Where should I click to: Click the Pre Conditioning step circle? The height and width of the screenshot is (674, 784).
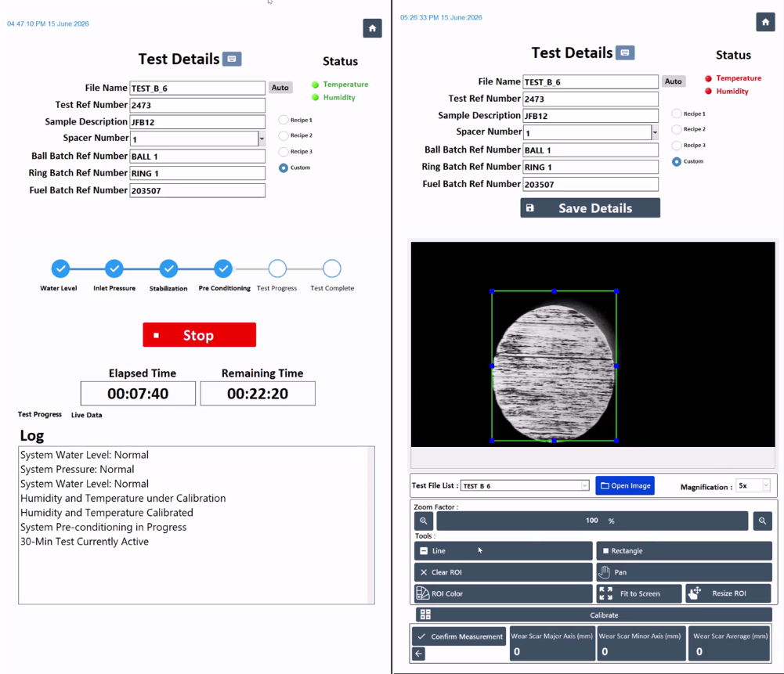coord(223,269)
